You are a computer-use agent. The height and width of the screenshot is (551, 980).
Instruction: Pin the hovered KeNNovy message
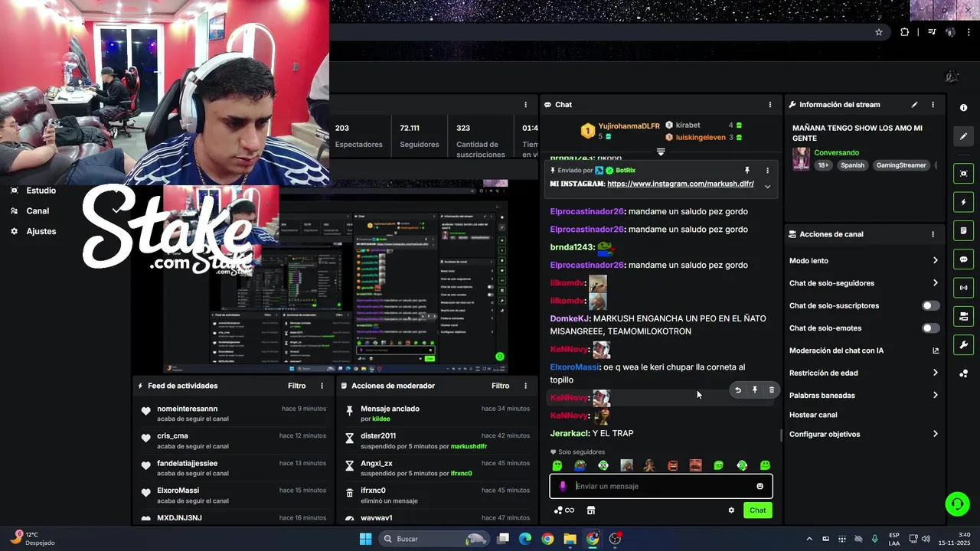click(755, 390)
